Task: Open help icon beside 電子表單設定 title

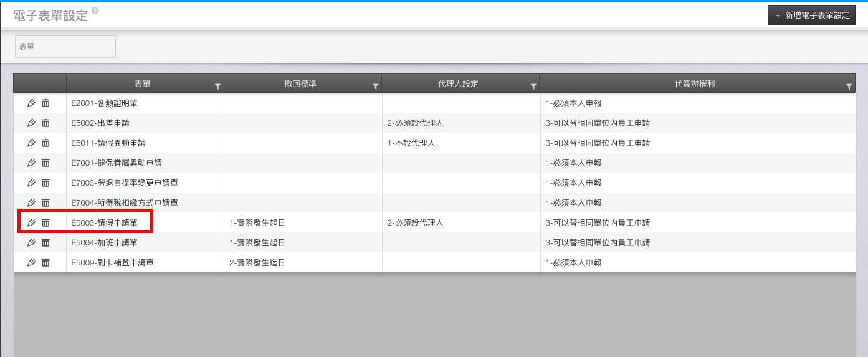Action: pos(95,11)
